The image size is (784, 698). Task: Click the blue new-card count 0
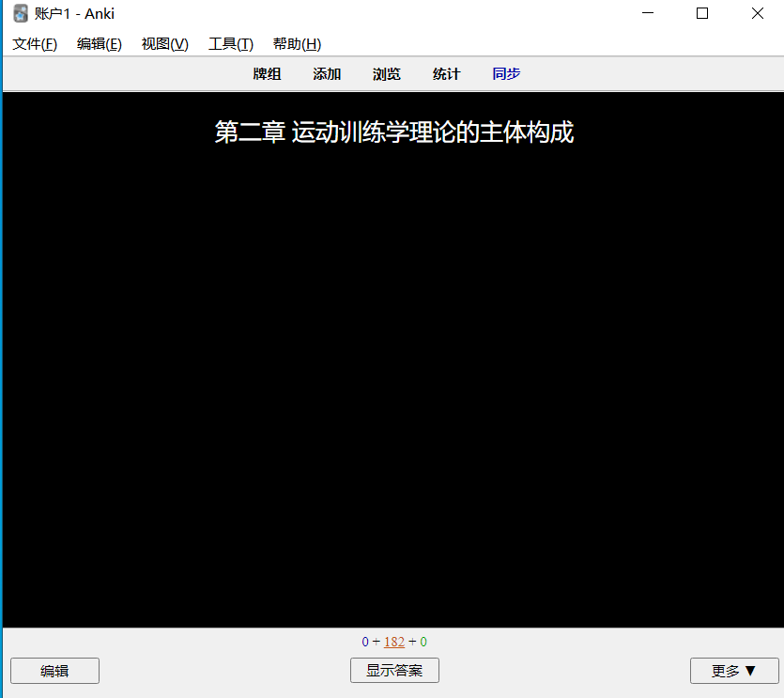click(x=365, y=642)
